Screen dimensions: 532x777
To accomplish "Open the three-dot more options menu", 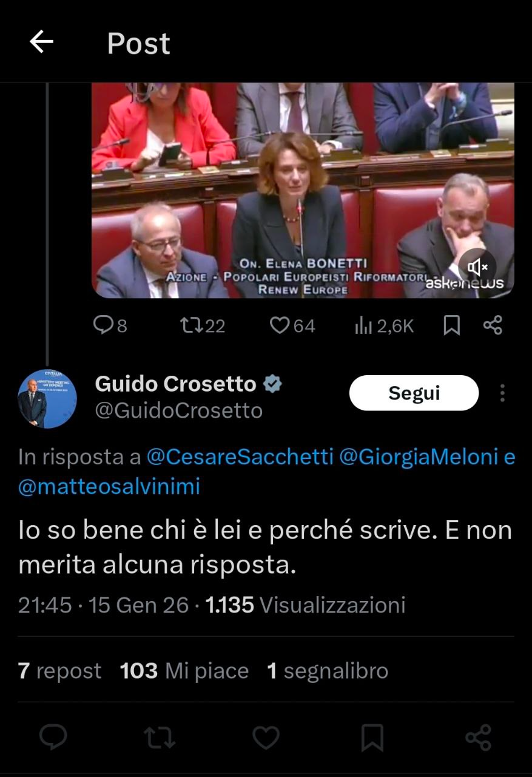I will click(502, 393).
